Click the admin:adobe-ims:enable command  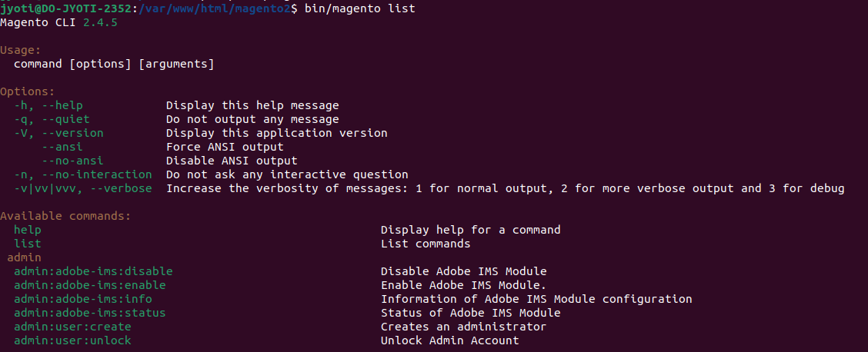89,285
